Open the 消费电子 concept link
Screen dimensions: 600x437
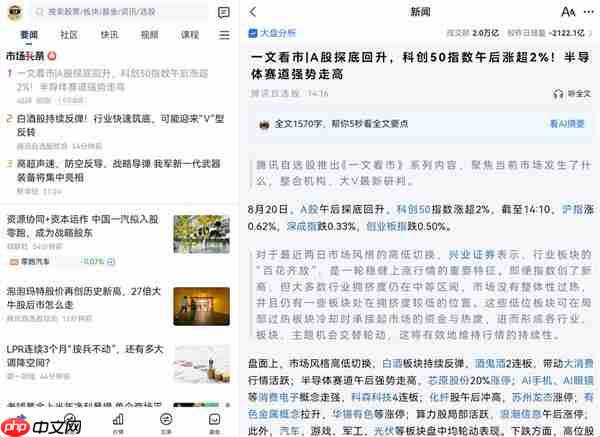point(278,397)
